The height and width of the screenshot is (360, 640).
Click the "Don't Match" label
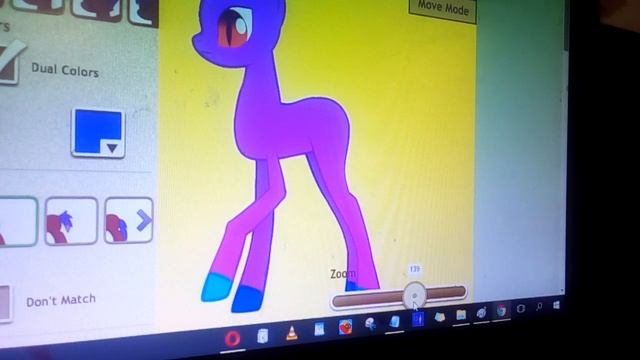(x=61, y=300)
